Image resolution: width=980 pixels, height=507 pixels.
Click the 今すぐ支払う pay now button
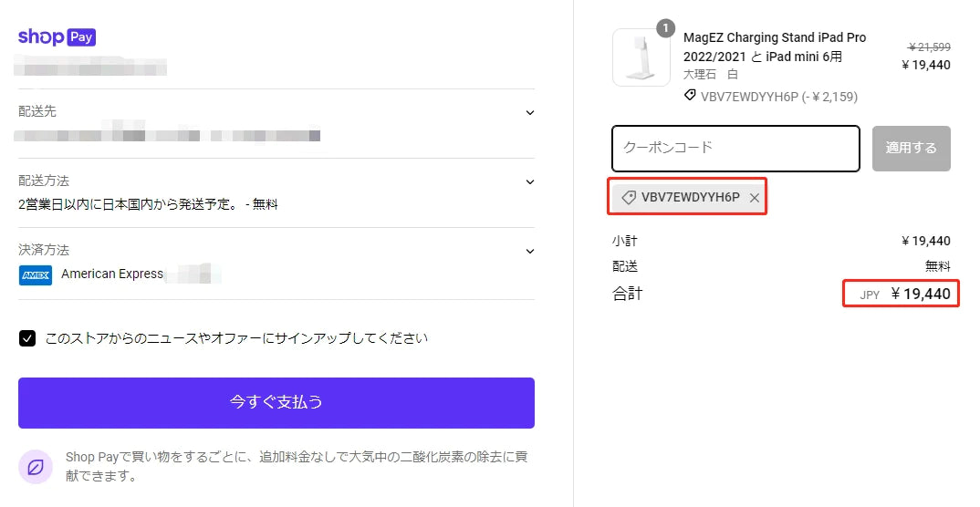(276, 403)
